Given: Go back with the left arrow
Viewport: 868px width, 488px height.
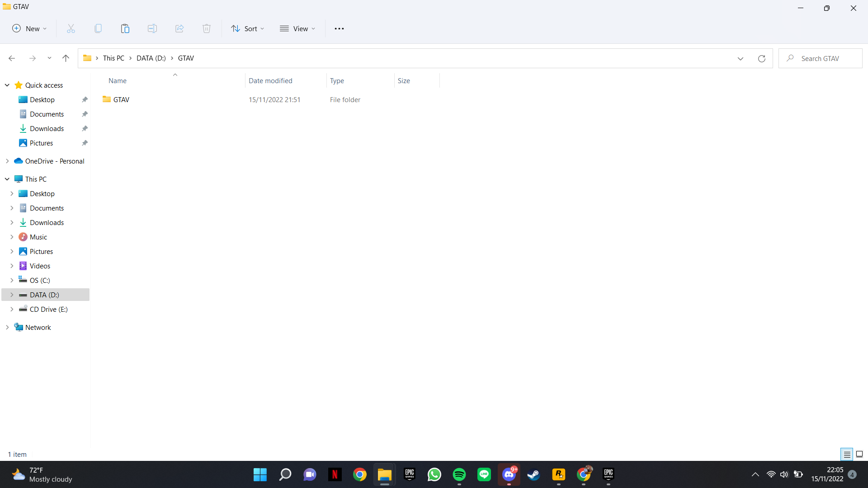Looking at the screenshot, I should pyautogui.click(x=12, y=58).
